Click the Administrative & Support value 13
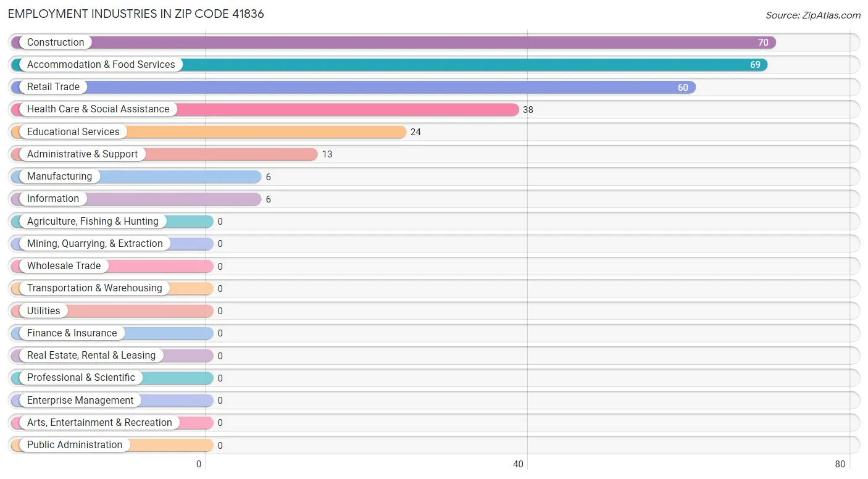 pyautogui.click(x=327, y=154)
